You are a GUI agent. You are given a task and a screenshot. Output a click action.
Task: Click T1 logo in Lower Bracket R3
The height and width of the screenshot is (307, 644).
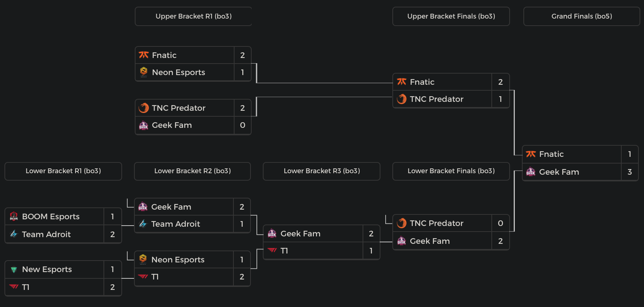point(272,251)
